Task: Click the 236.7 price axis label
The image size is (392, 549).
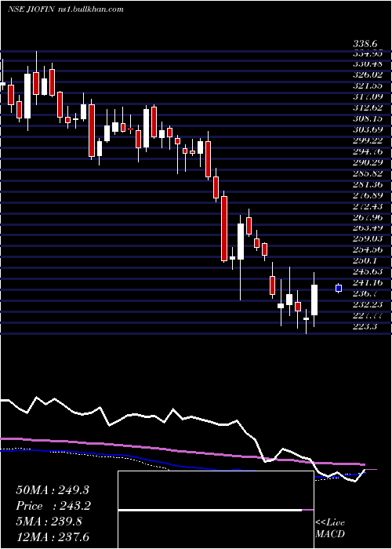Action: (365, 294)
